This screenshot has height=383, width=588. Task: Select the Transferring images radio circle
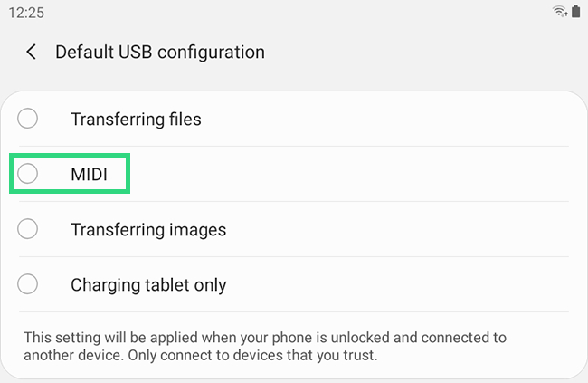coord(28,229)
